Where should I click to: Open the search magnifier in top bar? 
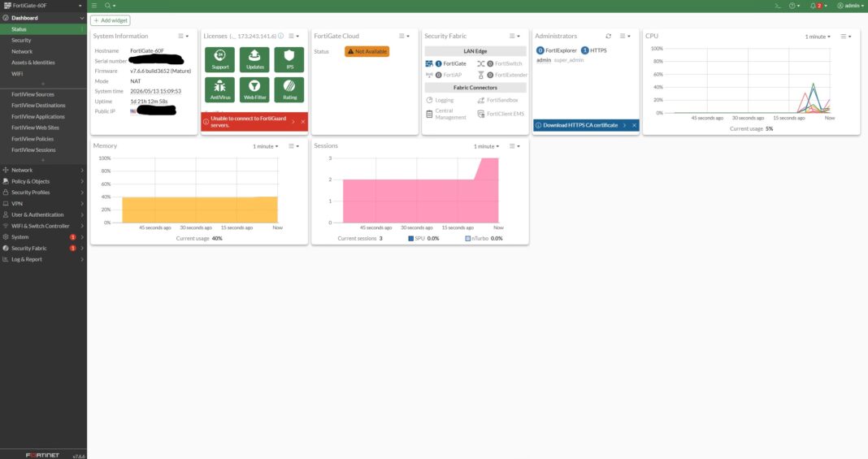point(110,6)
